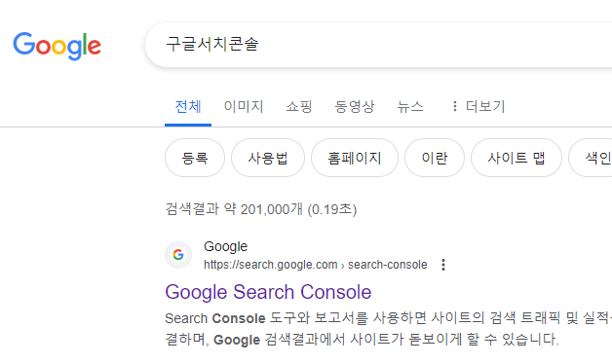This screenshot has height=364, width=612.
Task: Expand the 더보기 menu
Action: pyautogui.click(x=478, y=106)
